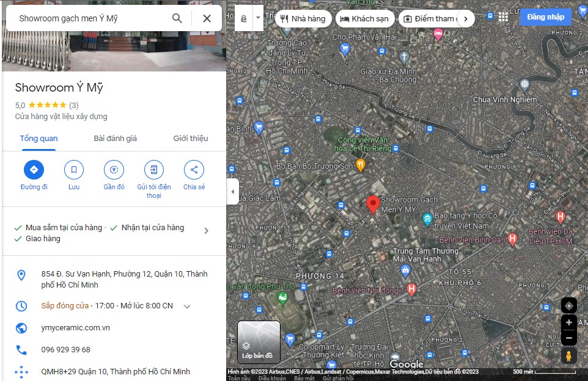
Task: Search nearby with Gần đó icon
Action: click(x=114, y=170)
